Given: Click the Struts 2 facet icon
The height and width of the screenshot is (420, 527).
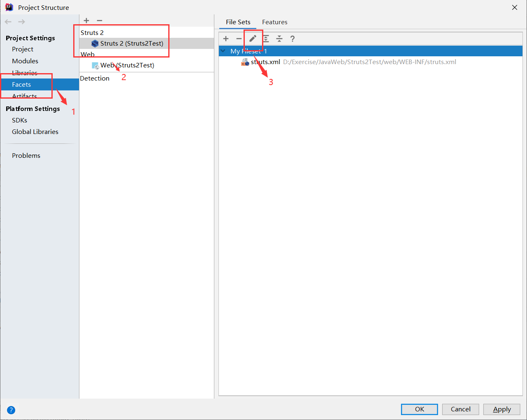Looking at the screenshot, I should point(95,44).
